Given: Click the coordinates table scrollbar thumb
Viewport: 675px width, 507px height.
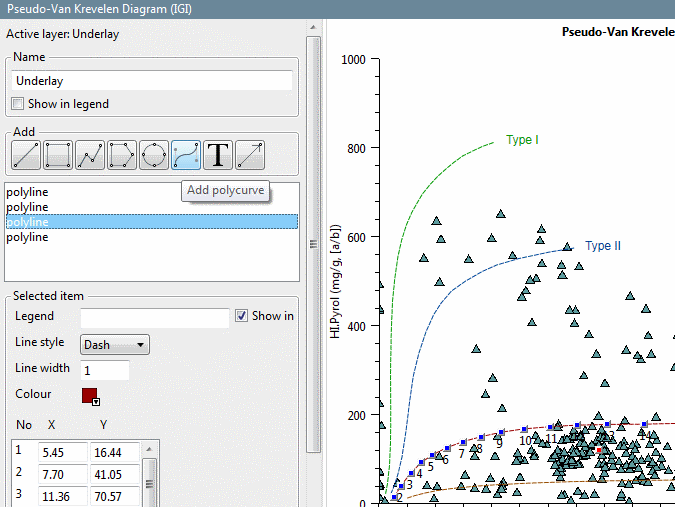Looking at the screenshot, I should (149, 484).
